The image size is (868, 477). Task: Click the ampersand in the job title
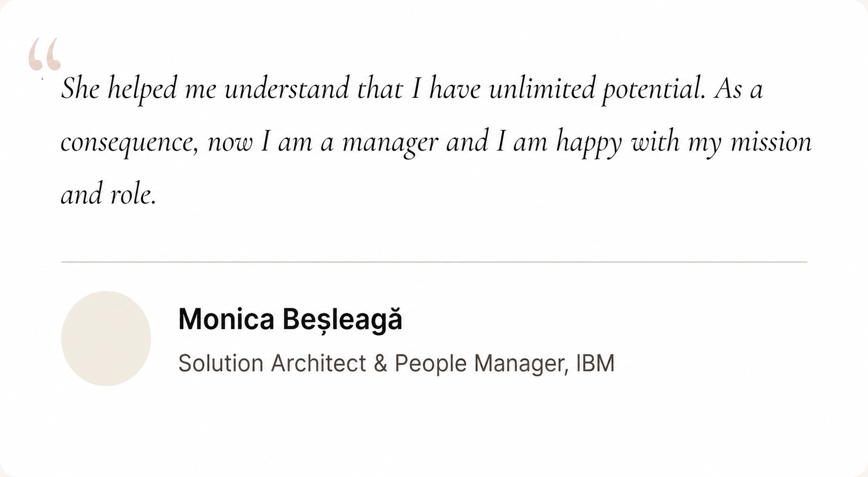click(x=380, y=363)
